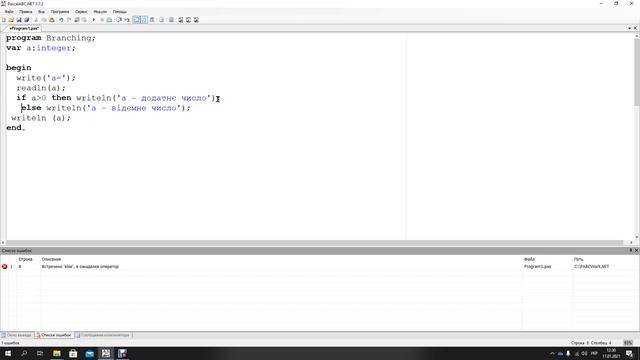Click the Stop program toolbar icon
Viewport: 640px width, 360px height.
pyautogui.click(x=102, y=20)
